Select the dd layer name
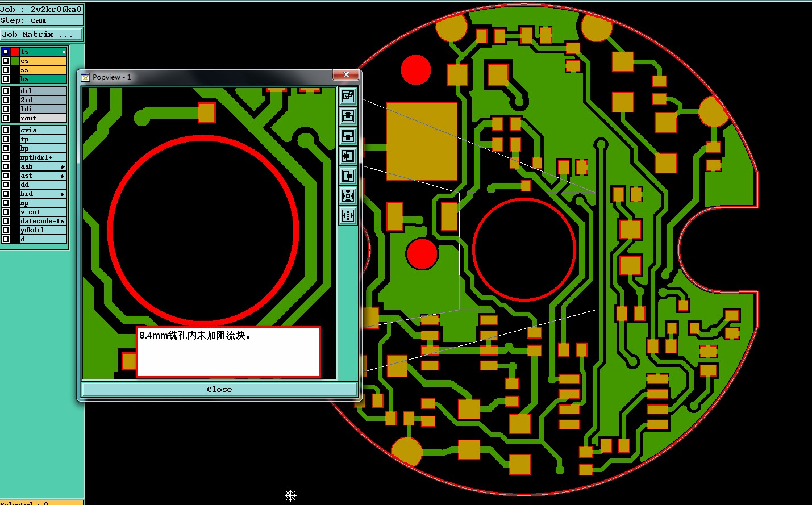This screenshot has width=812, height=505. pos(43,185)
